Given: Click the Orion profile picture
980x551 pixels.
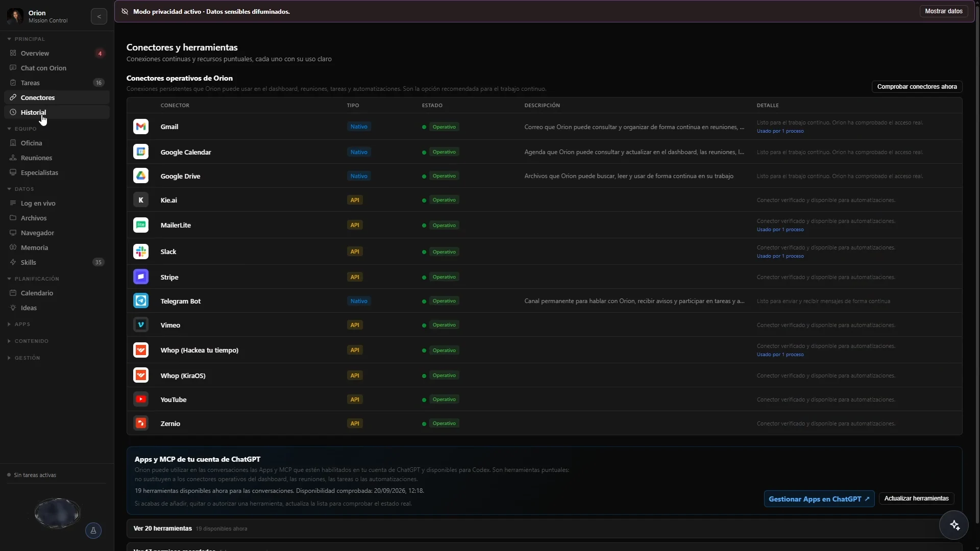Looking at the screenshot, I should [15, 16].
